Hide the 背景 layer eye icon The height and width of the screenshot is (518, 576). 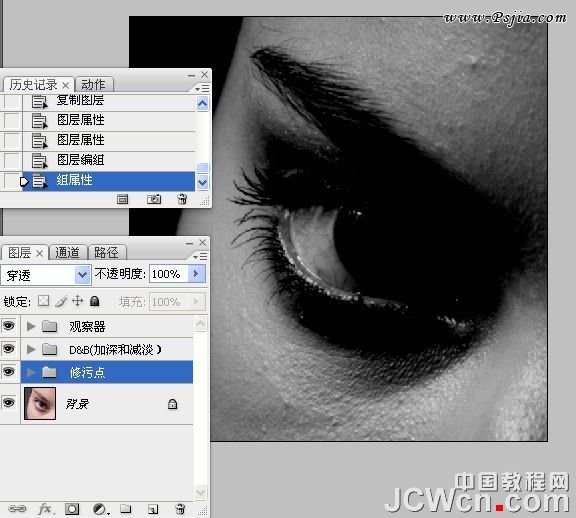[8, 403]
